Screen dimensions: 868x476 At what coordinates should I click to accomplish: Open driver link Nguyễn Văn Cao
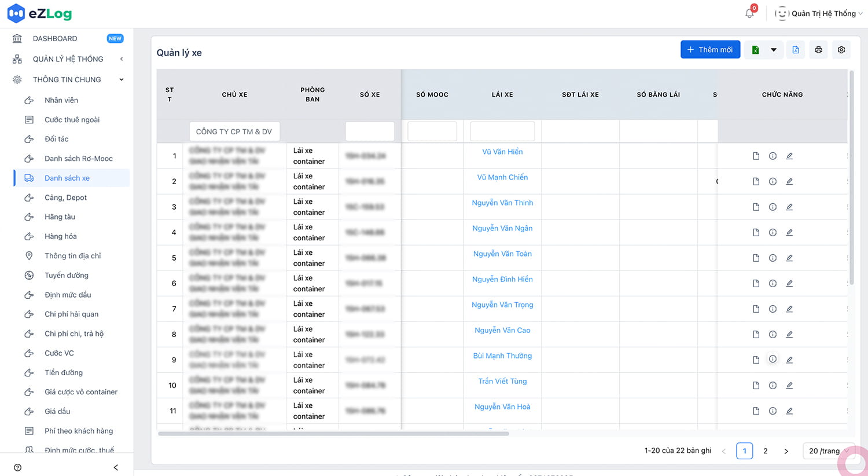pyautogui.click(x=502, y=331)
